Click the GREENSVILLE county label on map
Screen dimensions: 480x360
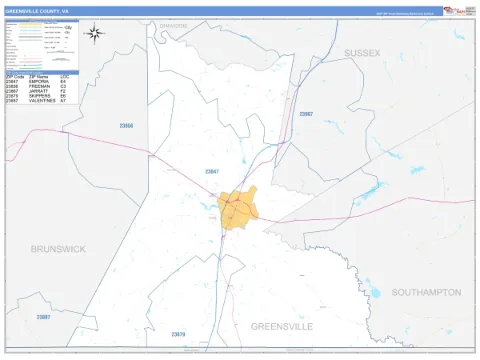click(282, 326)
